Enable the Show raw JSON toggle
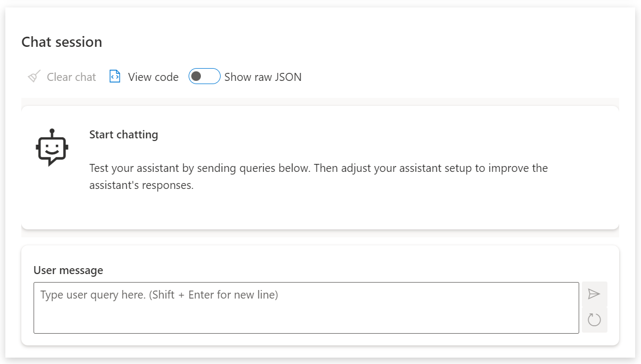 coord(204,76)
